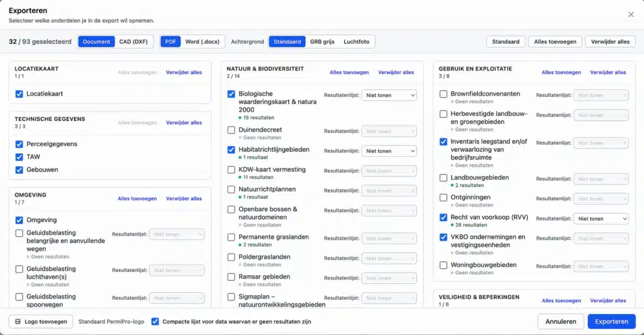The width and height of the screenshot is (644, 335).
Task: Uncheck Habitatrichtlijngebieden checkbox
Action: [x=231, y=150]
